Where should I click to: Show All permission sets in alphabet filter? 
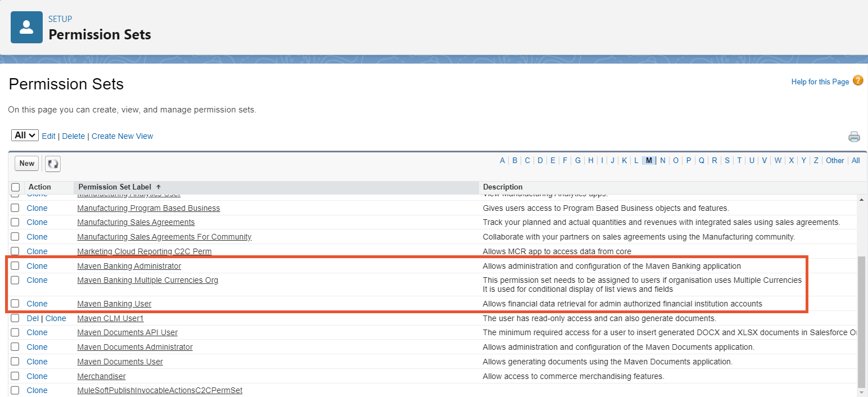point(855,160)
